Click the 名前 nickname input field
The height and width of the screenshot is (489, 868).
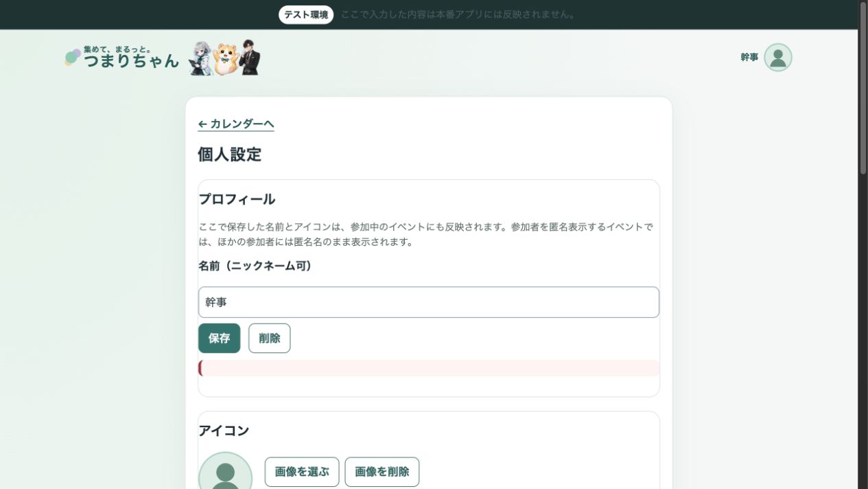(429, 302)
